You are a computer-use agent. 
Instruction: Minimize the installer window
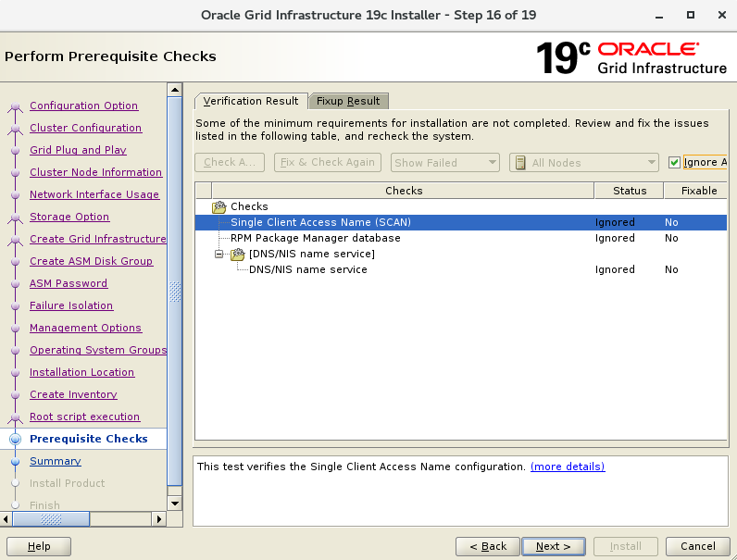click(x=659, y=16)
